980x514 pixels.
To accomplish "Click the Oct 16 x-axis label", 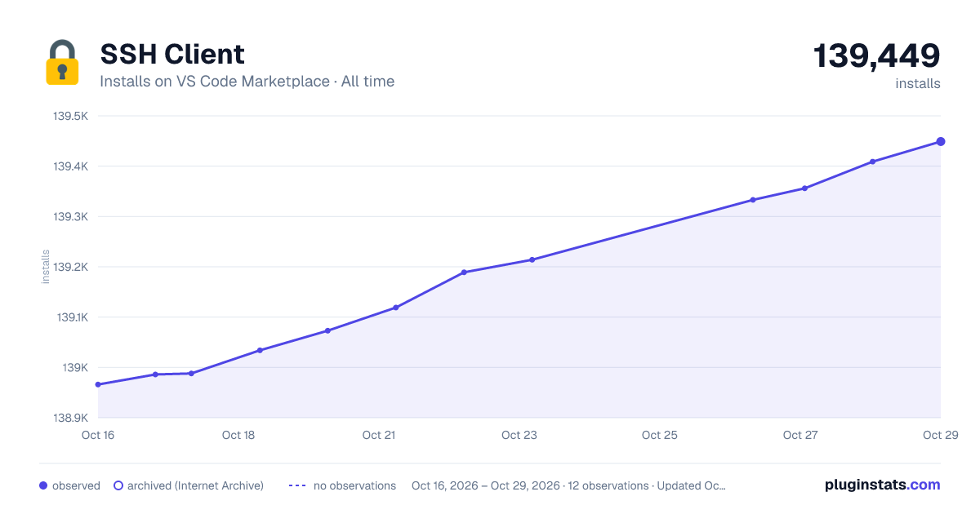I will (x=98, y=435).
